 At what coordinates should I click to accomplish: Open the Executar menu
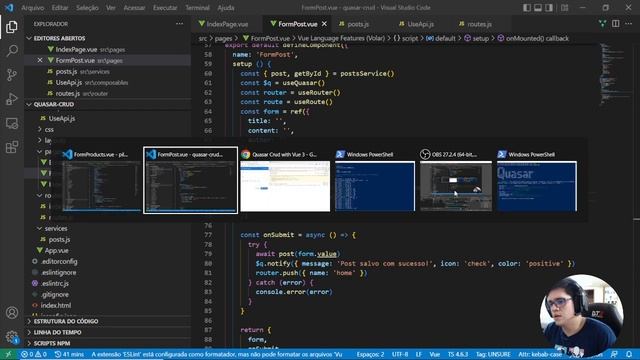pyautogui.click(x=165, y=8)
